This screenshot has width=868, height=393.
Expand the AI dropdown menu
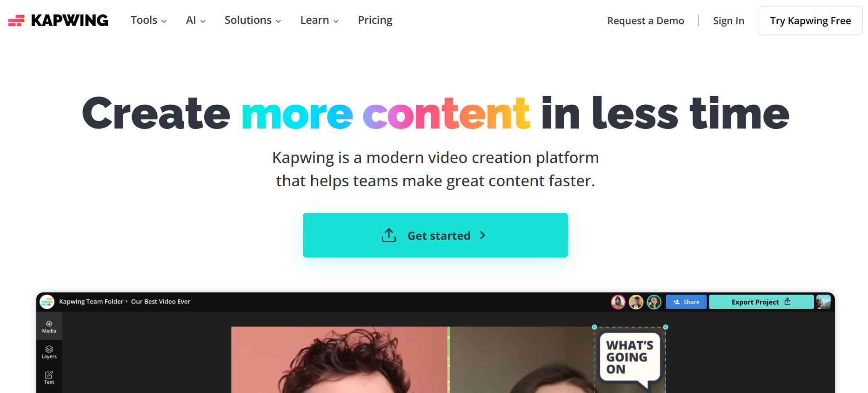tap(195, 20)
